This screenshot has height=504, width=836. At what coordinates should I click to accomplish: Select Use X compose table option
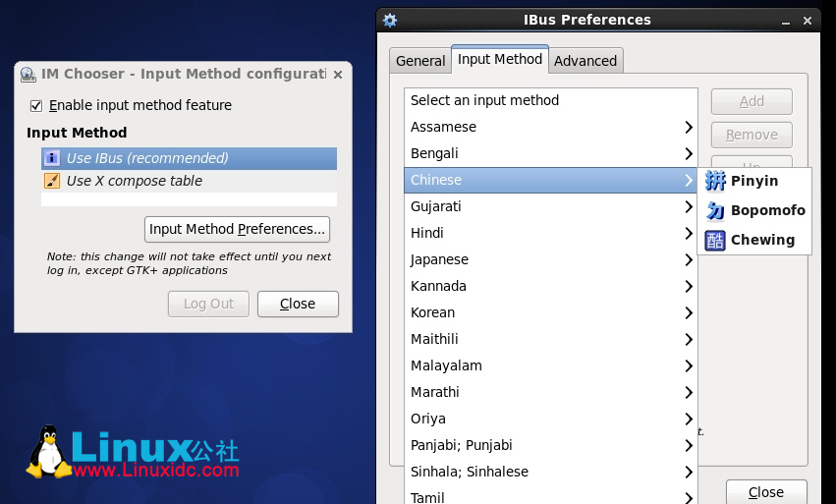134,181
